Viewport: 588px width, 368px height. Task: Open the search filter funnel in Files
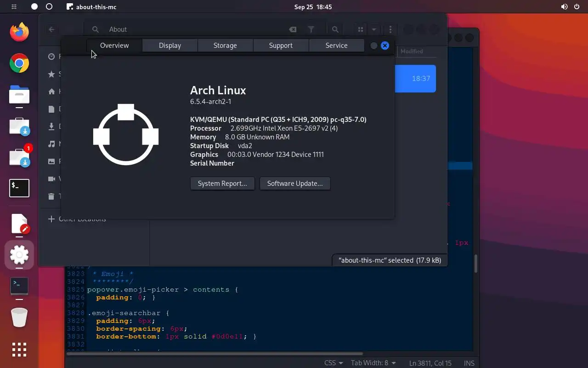[x=311, y=29]
